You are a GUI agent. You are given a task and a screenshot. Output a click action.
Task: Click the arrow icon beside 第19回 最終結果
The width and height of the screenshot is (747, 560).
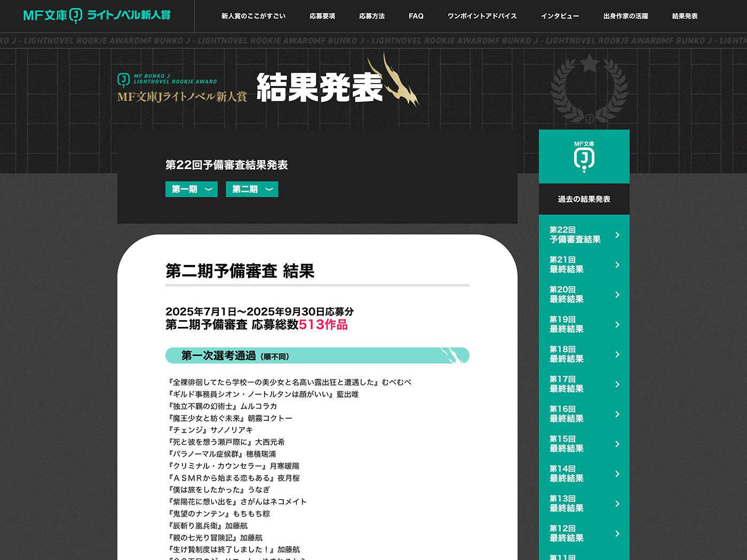[x=617, y=324]
